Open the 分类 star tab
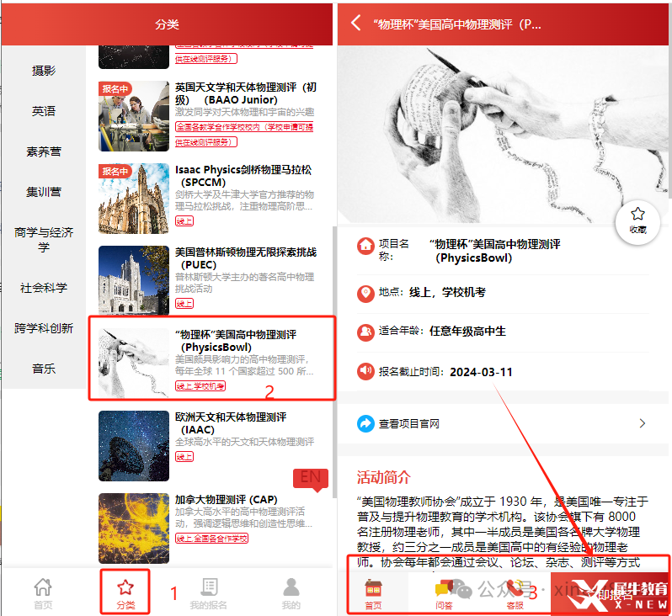 click(x=125, y=593)
